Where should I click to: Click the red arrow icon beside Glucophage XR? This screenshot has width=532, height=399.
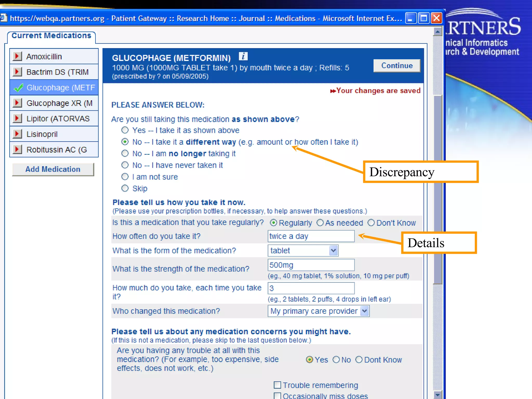pos(17,103)
